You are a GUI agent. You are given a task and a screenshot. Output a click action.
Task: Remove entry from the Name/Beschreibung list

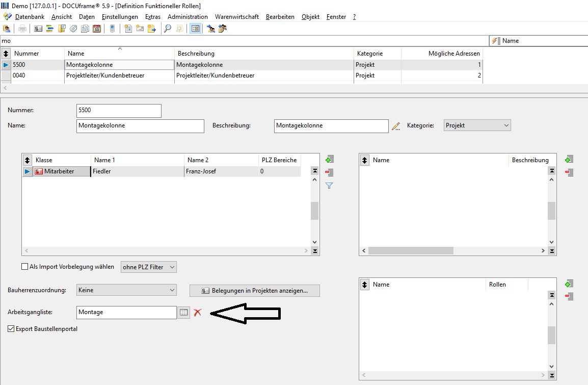point(569,172)
